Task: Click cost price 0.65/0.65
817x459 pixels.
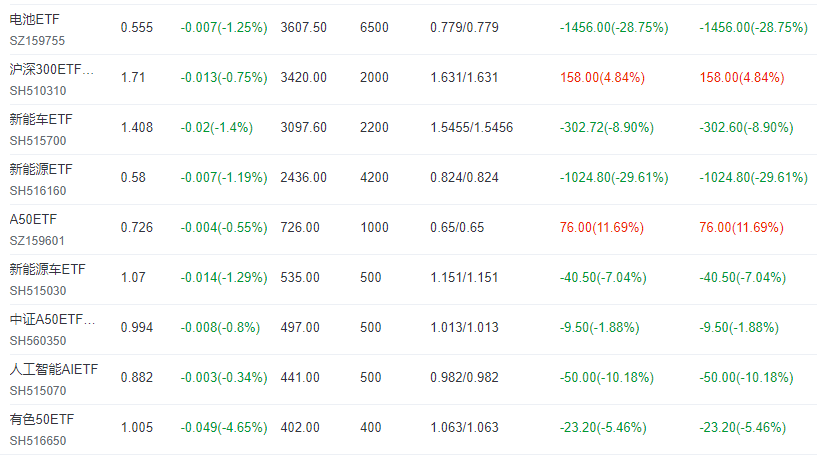Action: click(457, 228)
